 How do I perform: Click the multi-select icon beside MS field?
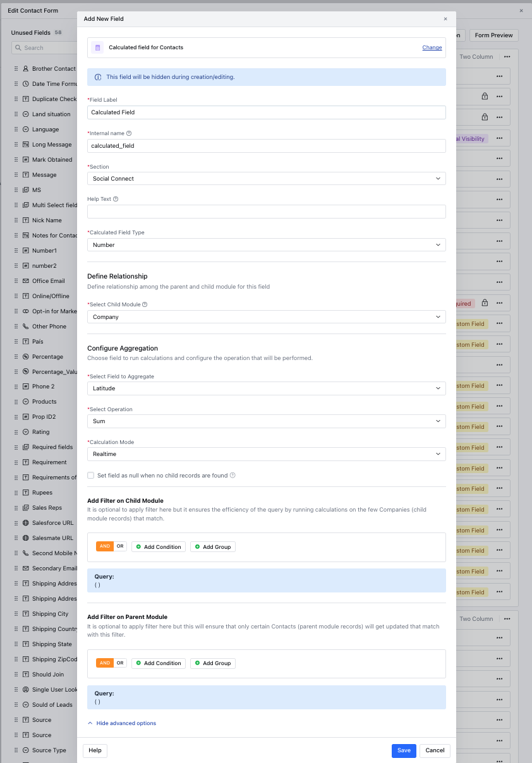(x=26, y=190)
